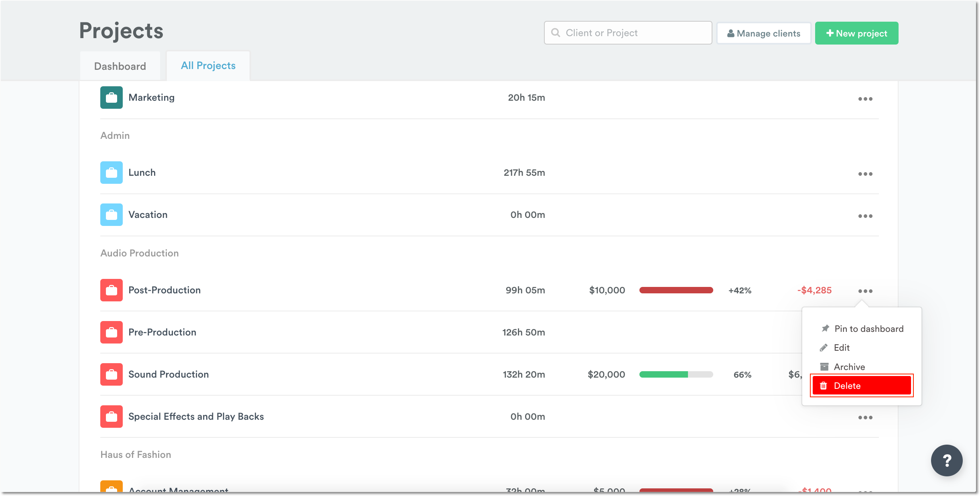This screenshot has height=496, width=980.
Task: Select Delete in the context menu
Action: (861, 386)
